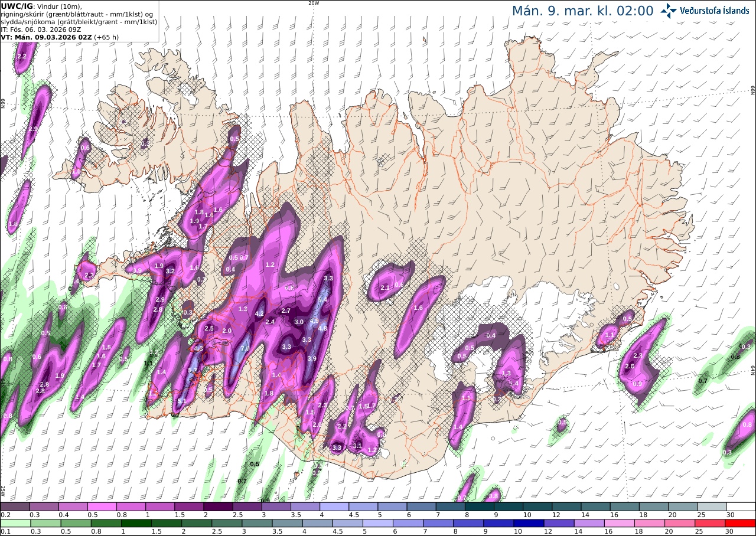
Task: Pick the violet 14 swatch in lower legend
Action: [x=589, y=523]
